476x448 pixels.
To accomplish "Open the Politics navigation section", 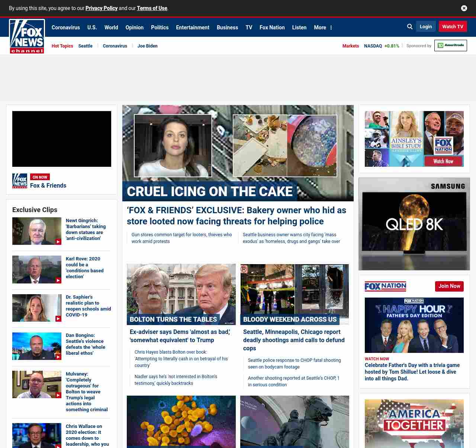I will coord(160,27).
